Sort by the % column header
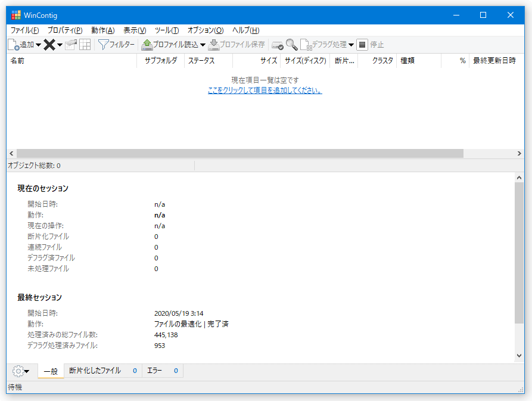The height and width of the screenshot is (401, 532). coord(455,61)
